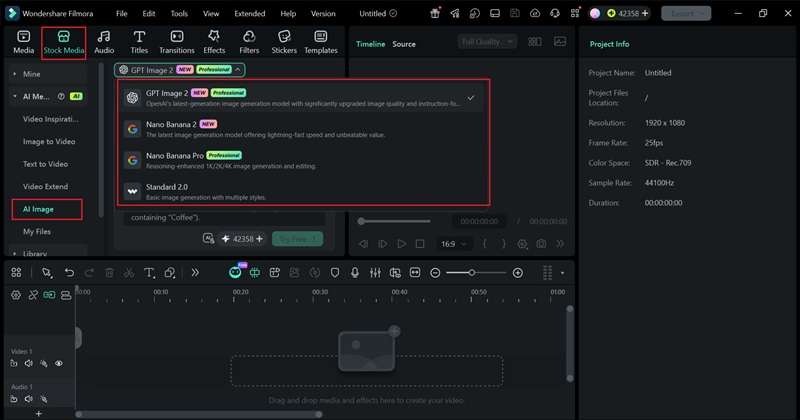Zoom in the timeline

click(x=517, y=273)
